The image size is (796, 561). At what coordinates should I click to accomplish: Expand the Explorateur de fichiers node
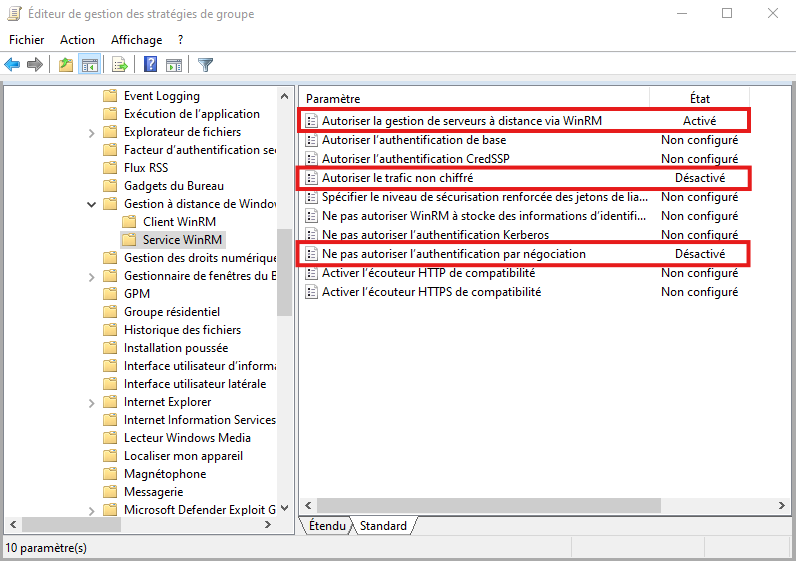coord(91,133)
